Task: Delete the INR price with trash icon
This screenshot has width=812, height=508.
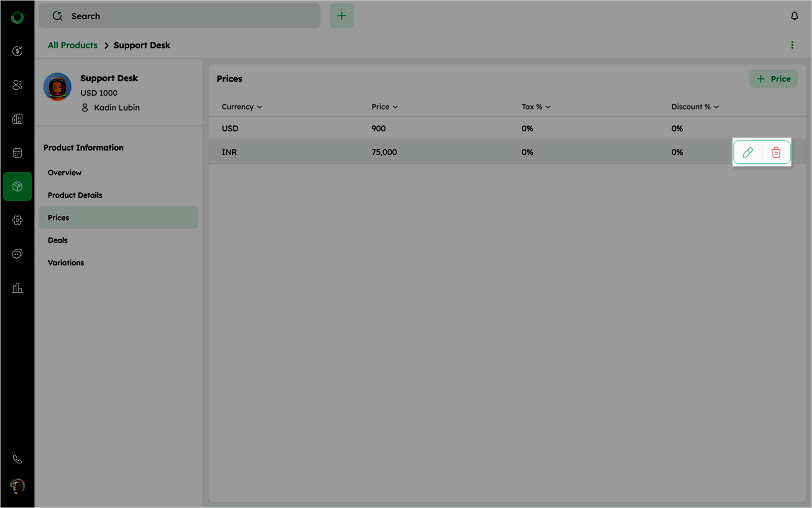Action: click(x=776, y=152)
